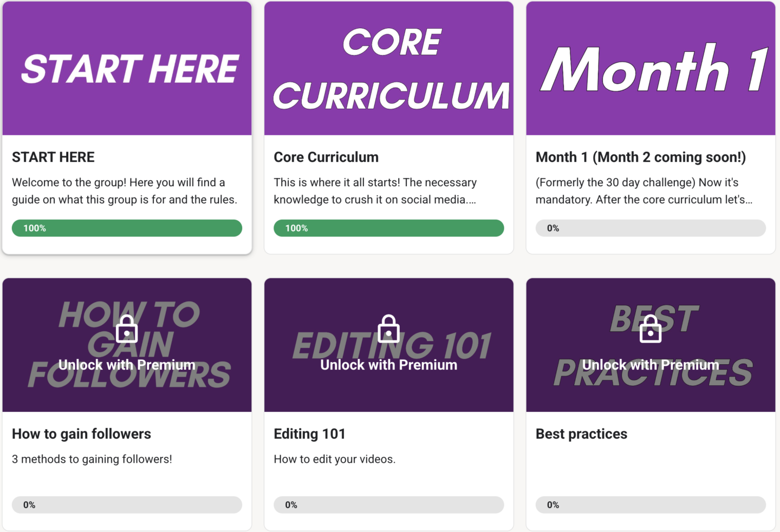Open the Month 1 (Month 2 coming soon!) title
780x532 pixels.
pyautogui.click(x=640, y=157)
